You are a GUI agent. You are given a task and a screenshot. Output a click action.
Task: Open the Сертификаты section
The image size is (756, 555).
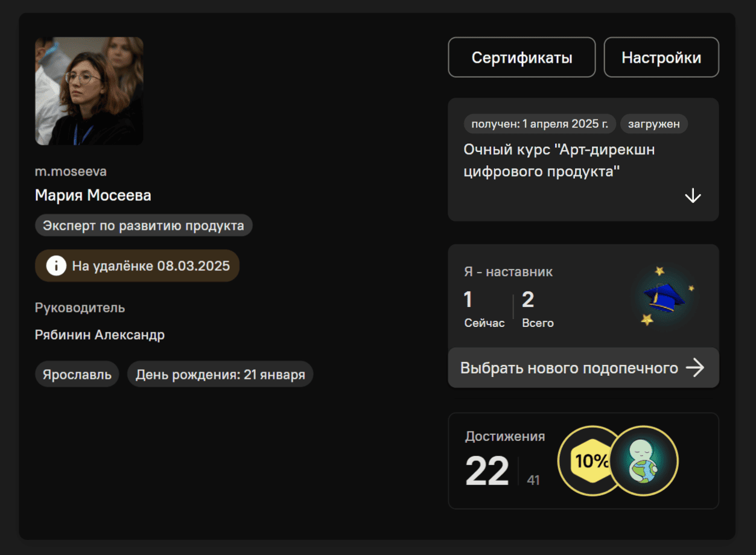[521, 58]
